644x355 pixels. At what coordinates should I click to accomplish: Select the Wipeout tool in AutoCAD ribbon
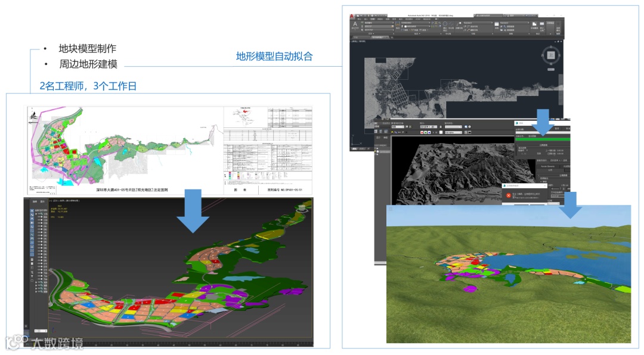534,25
